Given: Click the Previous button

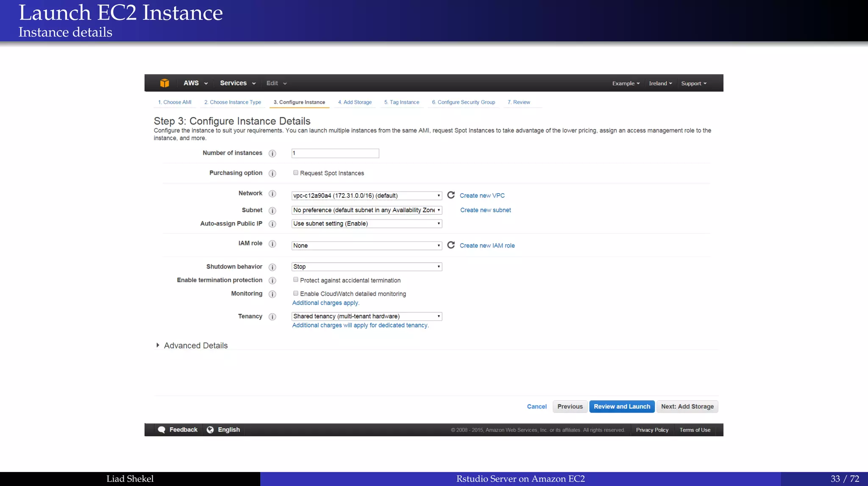Looking at the screenshot, I should (570, 406).
